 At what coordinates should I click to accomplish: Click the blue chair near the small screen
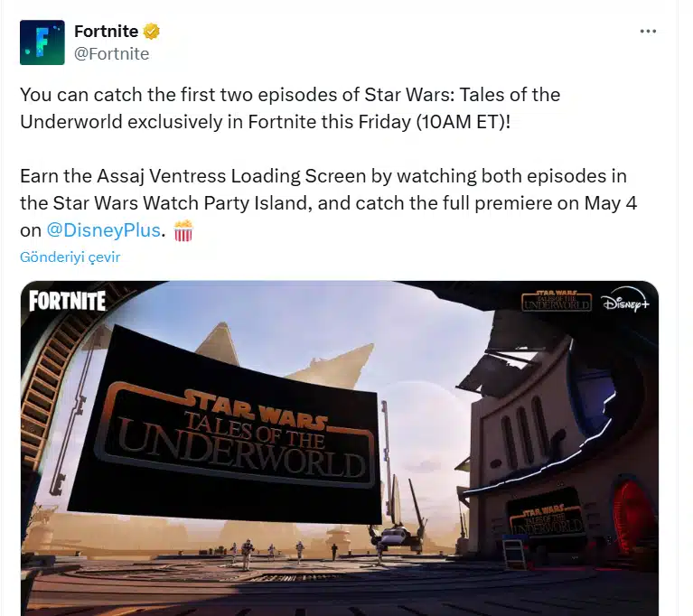(514, 551)
